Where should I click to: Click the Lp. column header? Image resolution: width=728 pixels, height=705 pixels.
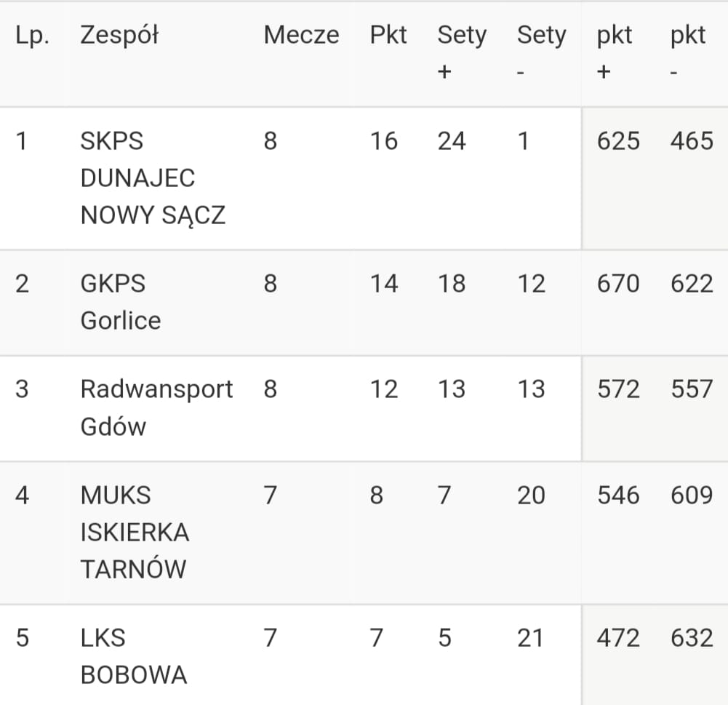[32, 36]
